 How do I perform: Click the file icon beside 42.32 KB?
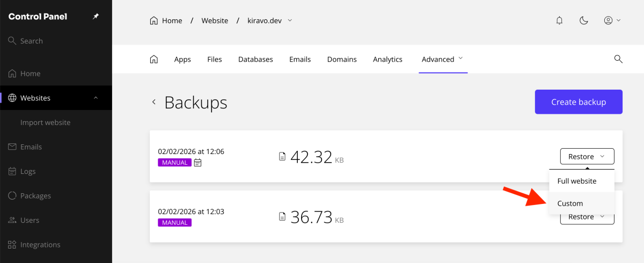tap(282, 157)
